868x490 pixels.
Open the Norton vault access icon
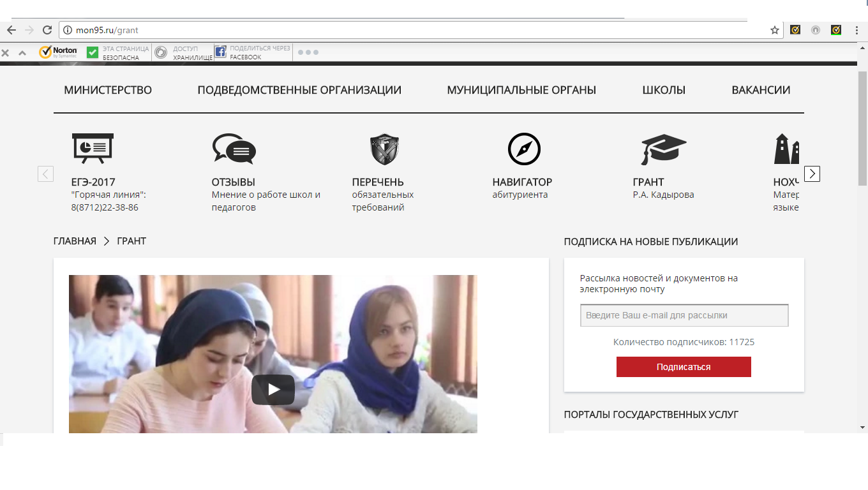(x=161, y=52)
